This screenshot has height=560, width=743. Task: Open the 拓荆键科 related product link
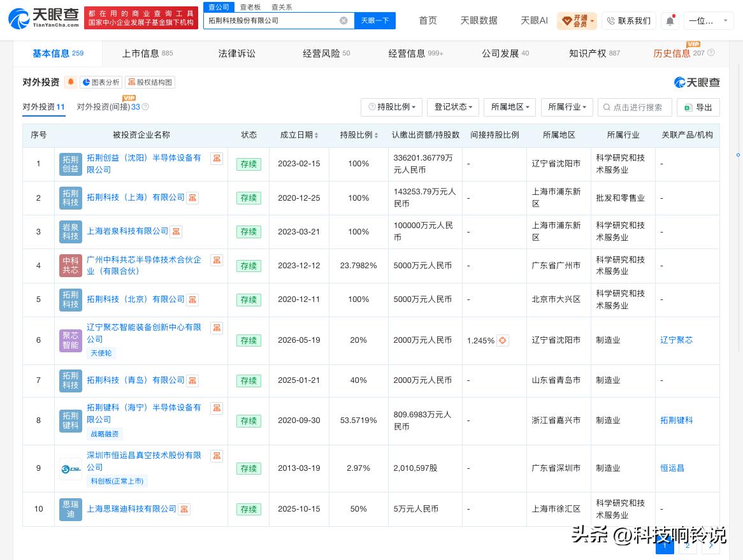click(676, 420)
